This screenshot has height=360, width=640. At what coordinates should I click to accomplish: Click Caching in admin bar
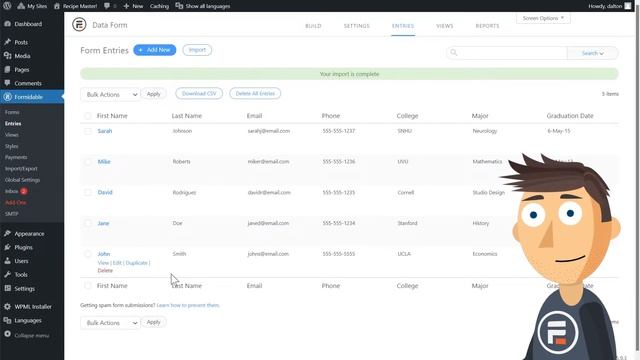tap(159, 6)
